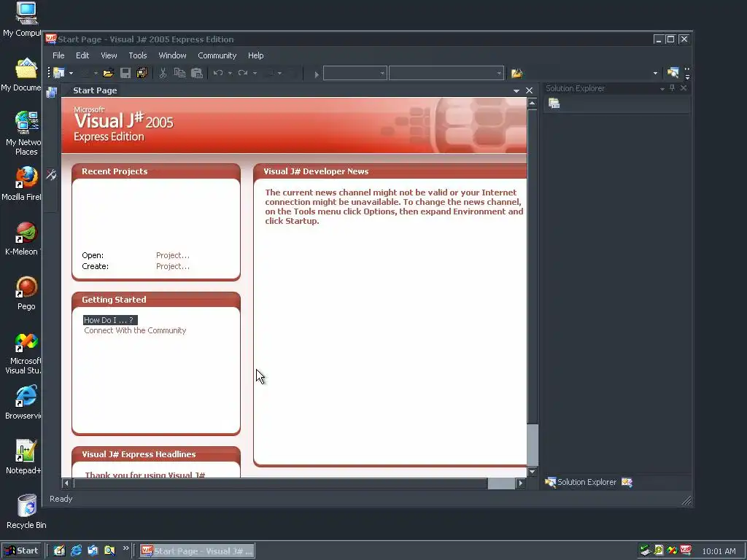
Task: Click the Redo arrow icon
Action: point(243,73)
